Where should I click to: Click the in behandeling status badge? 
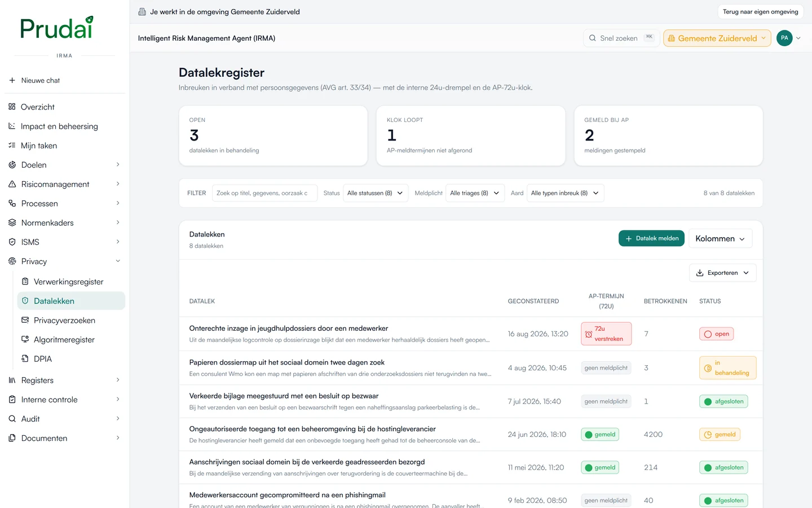[727, 368]
